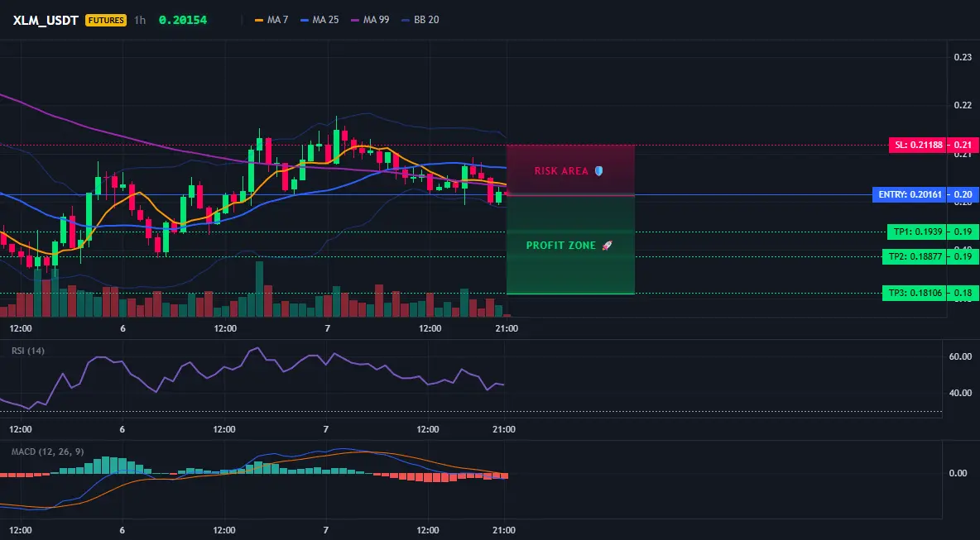The height and width of the screenshot is (540, 980).
Task: Click the 0.22 price axis value
Action: pyautogui.click(x=963, y=105)
